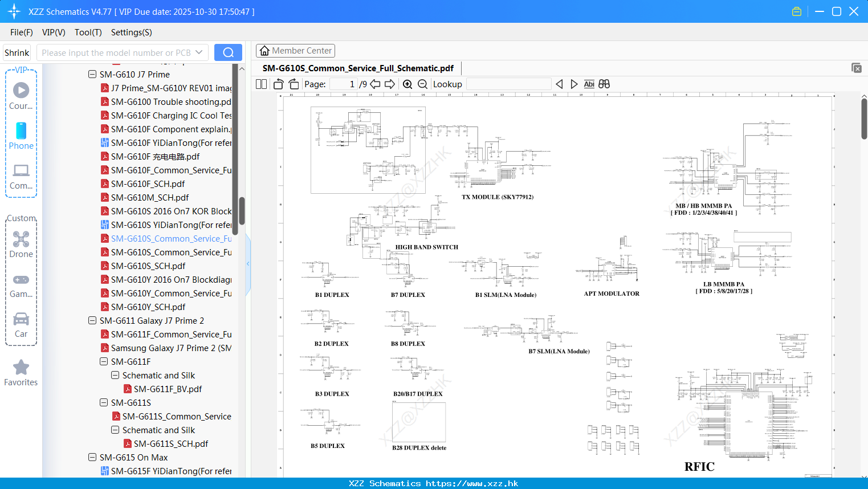This screenshot has height=489, width=868.
Task: Open the Member Center
Action: (x=295, y=51)
